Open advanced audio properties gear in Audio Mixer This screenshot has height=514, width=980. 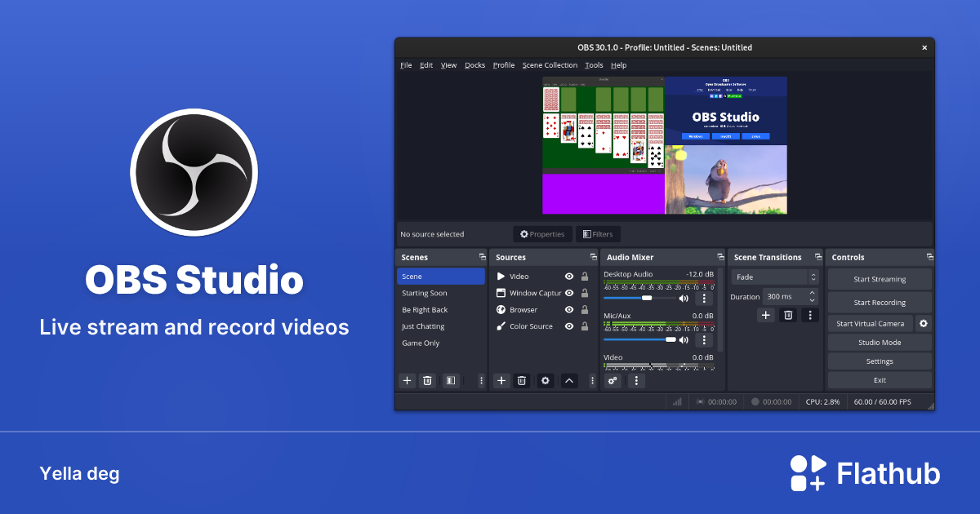pyautogui.click(x=612, y=380)
